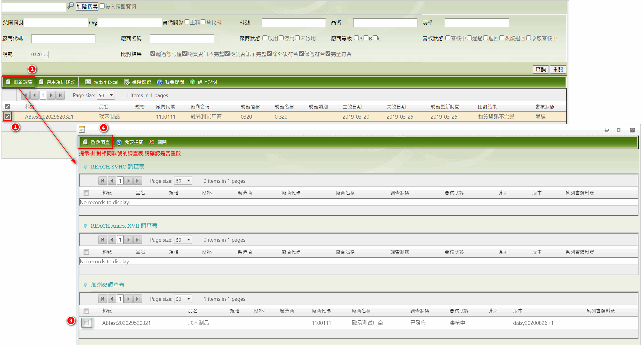Focus the 品名 input field
The height and width of the screenshot is (348, 644).
385,23
